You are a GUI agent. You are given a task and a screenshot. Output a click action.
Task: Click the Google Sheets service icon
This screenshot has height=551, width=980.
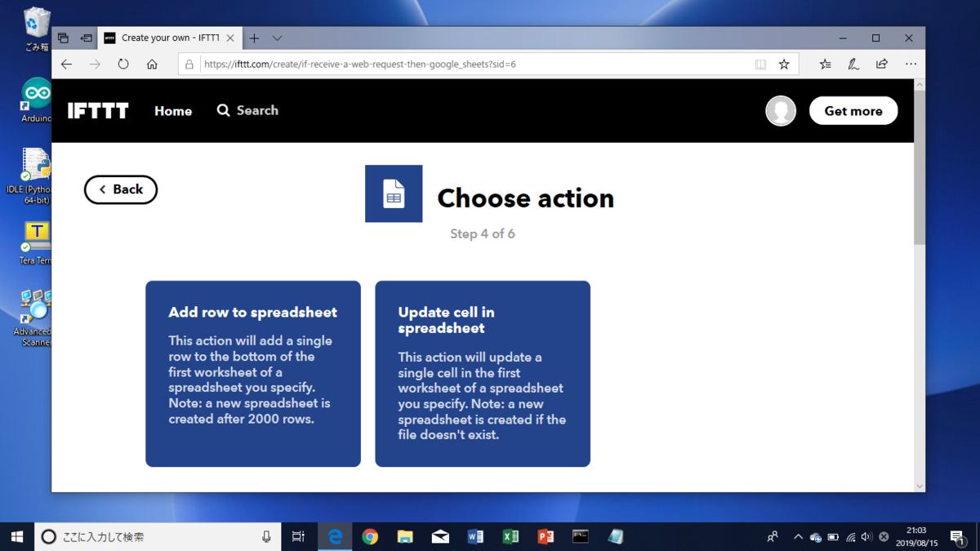click(x=394, y=193)
